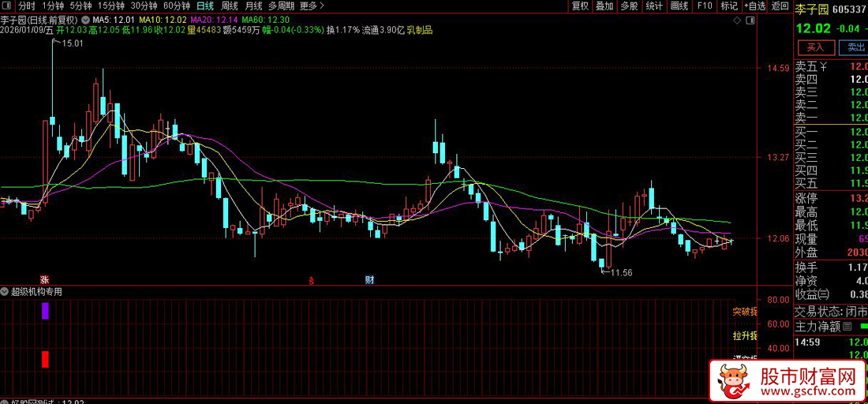Add stock via +自选 button
The image size is (868, 404).
(x=755, y=6)
